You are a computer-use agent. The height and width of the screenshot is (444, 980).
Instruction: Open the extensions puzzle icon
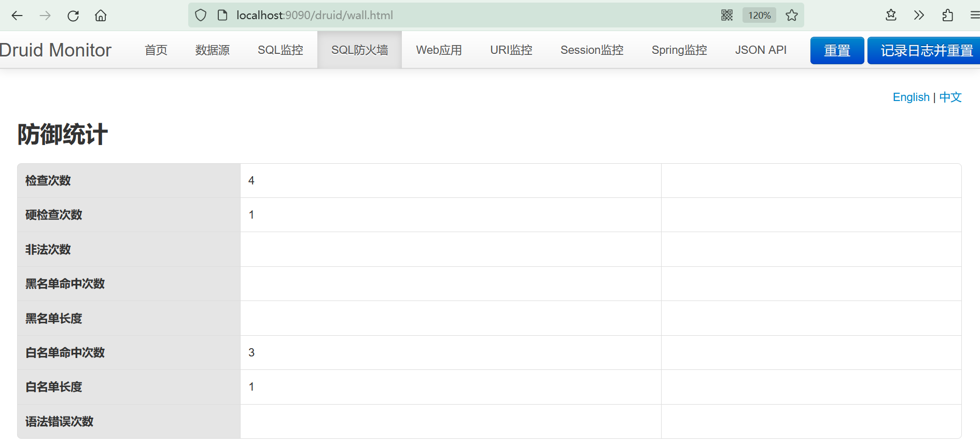(948, 16)
